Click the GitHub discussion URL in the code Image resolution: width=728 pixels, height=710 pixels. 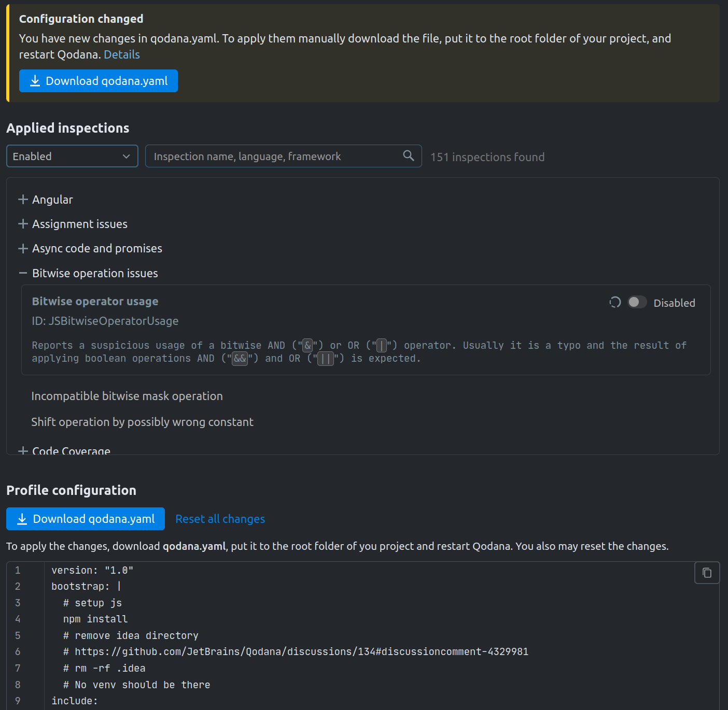(302, 651)
